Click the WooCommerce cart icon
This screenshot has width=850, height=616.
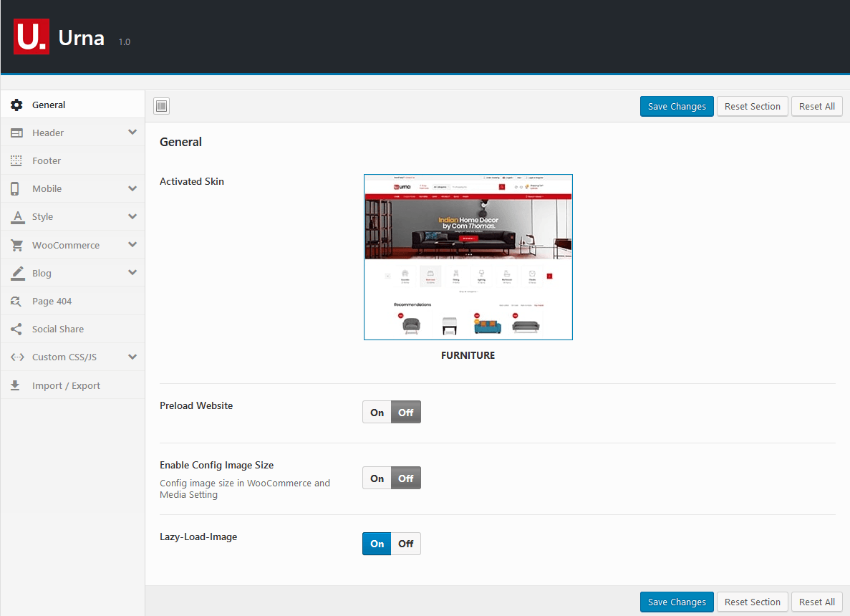16,245
